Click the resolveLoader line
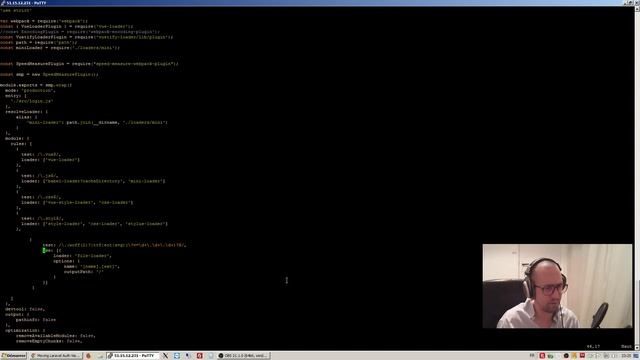 point(27,111)
